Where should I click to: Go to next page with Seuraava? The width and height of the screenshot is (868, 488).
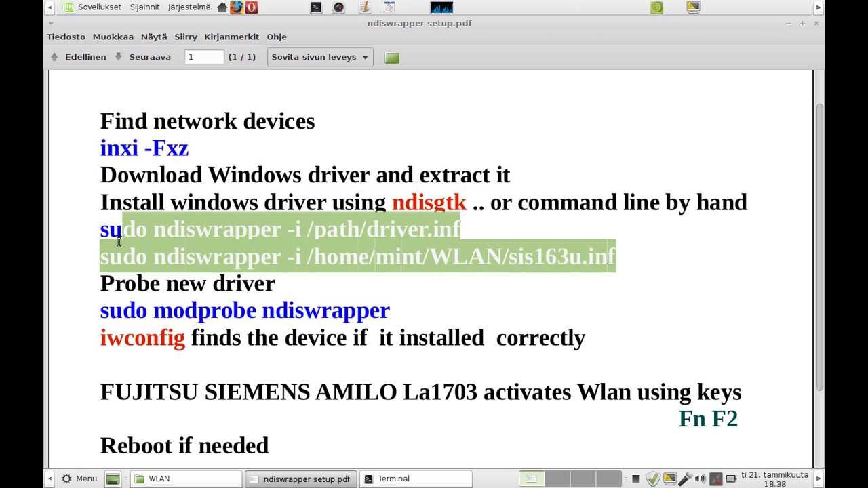coord(142,57)
